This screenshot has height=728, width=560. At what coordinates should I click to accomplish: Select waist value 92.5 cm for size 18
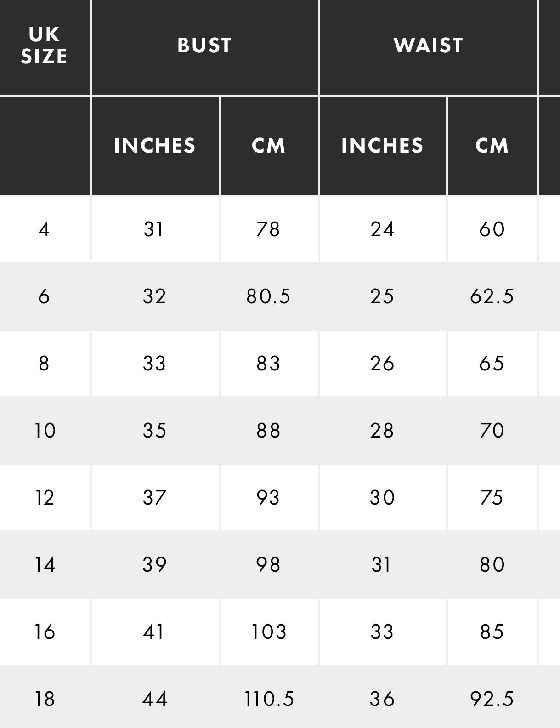492,699
